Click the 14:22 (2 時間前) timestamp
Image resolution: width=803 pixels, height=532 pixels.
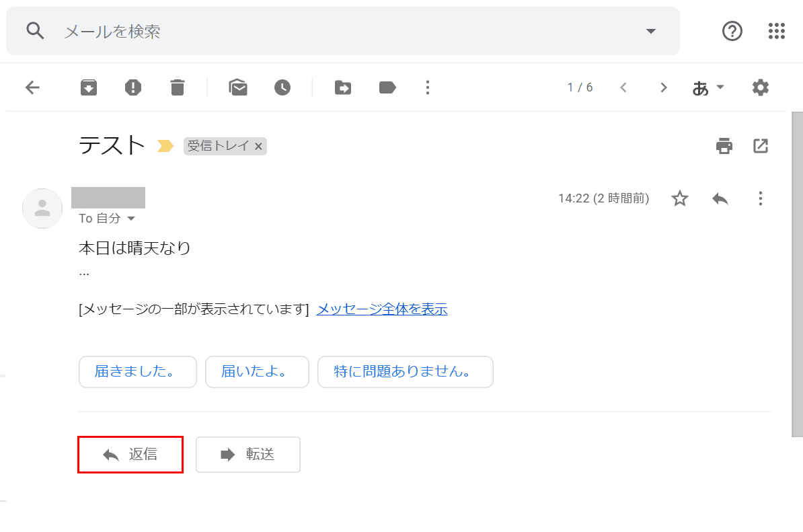603,198
